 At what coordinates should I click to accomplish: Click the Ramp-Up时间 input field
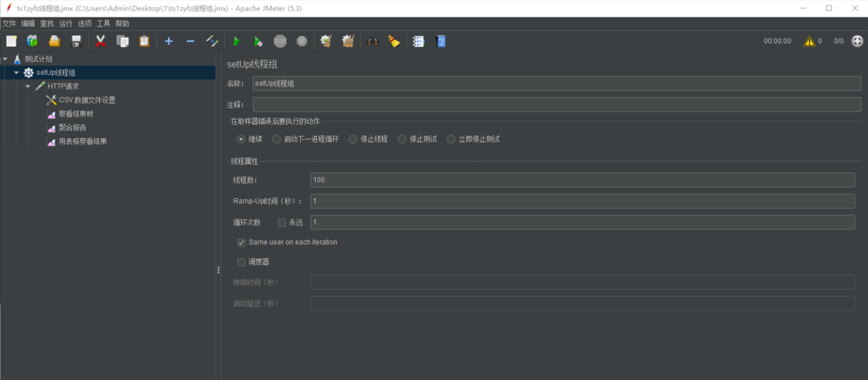(x=583, y=201)
